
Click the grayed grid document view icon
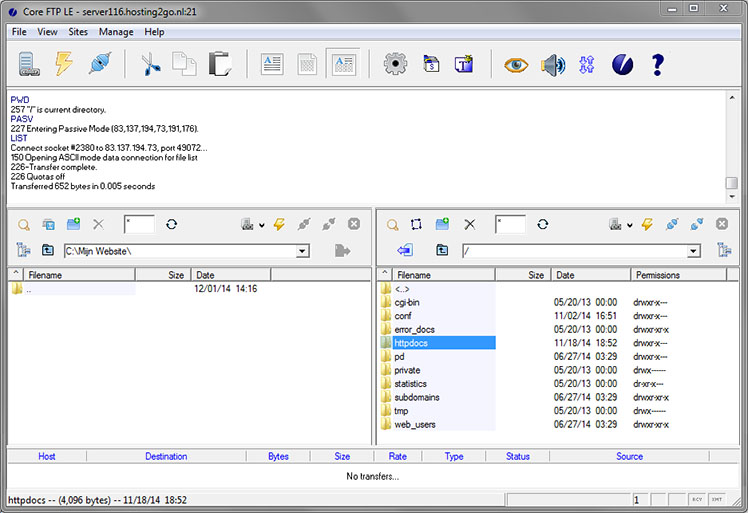307,64
